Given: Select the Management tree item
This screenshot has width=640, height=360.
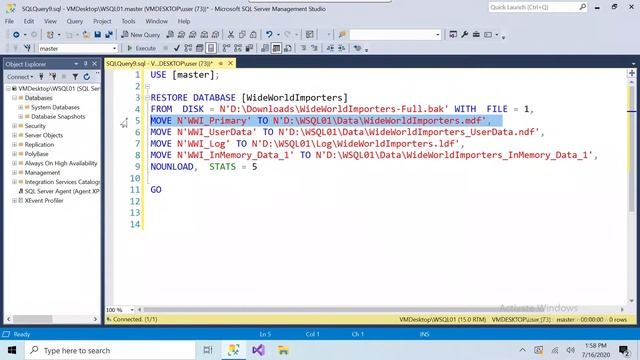Looking at the screenshot, I should tap(42, 173).
